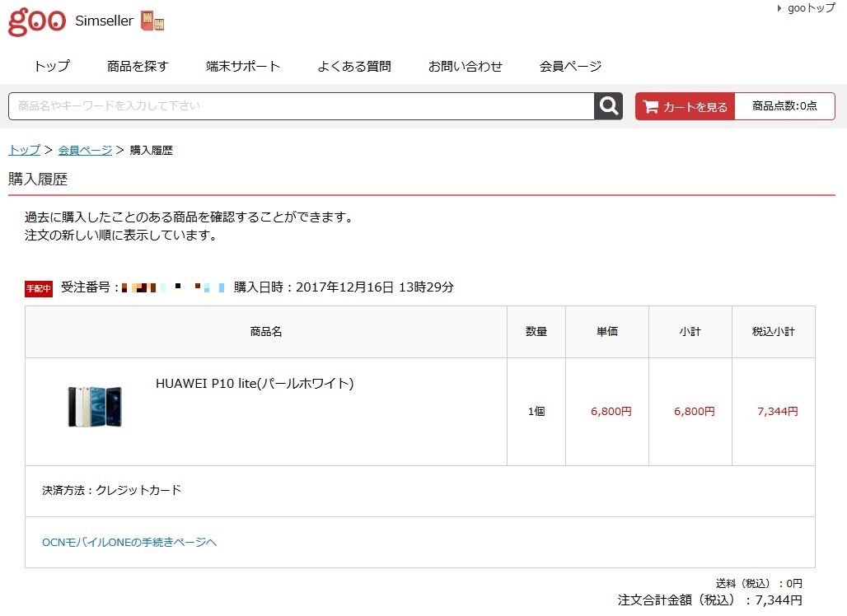Click the Simseller SIM card icon
Viewport: 847px width, 616px height.
[152, 21]
